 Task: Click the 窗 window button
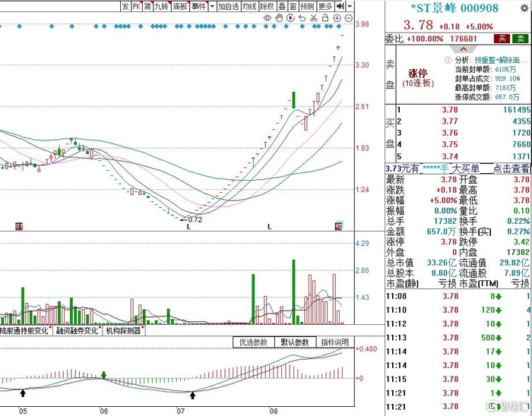click(293, 6)
